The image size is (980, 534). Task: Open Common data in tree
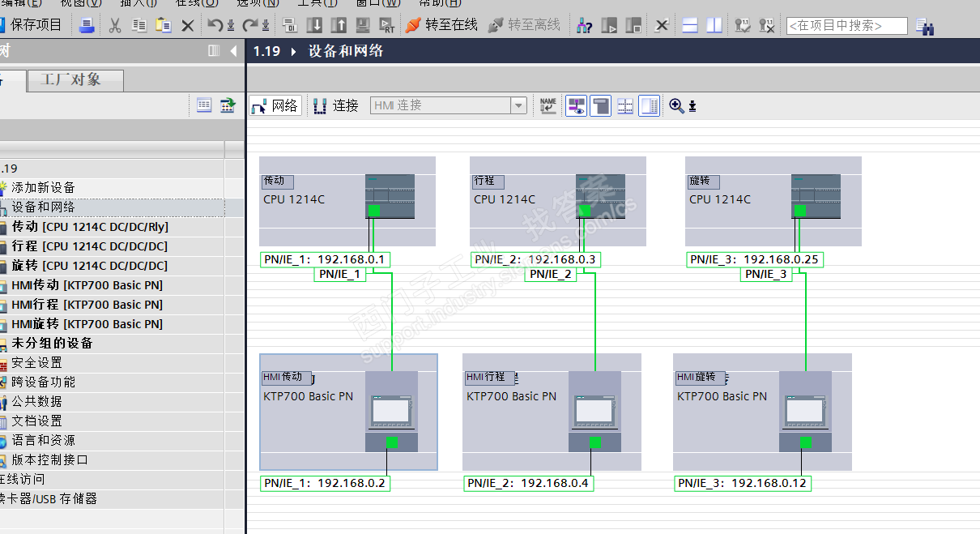pos(36,401)
